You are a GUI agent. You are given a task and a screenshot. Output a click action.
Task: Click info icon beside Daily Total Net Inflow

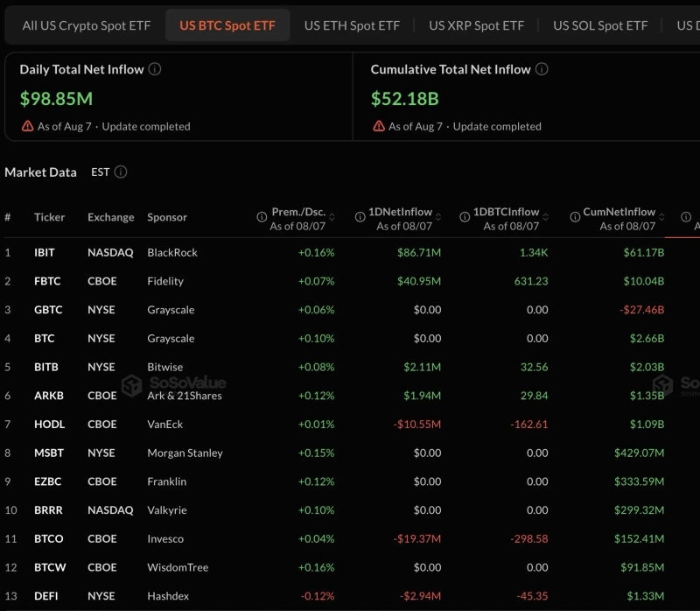click(155, 69)
